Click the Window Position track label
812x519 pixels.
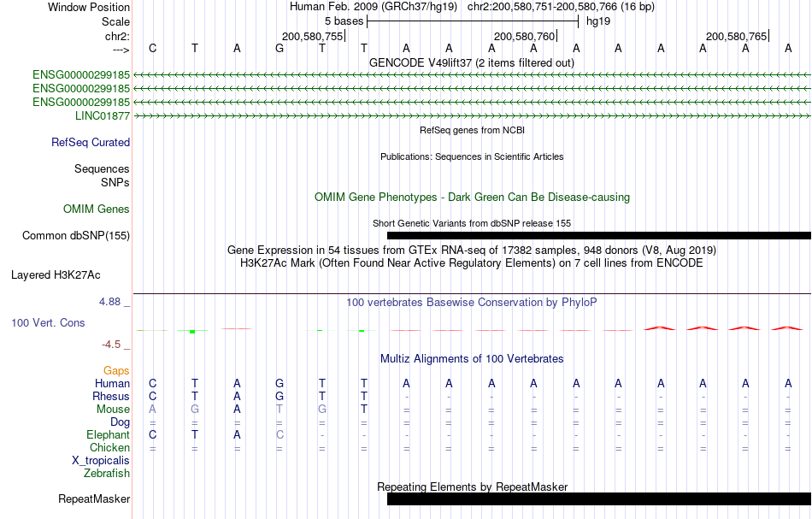(89, 7)
